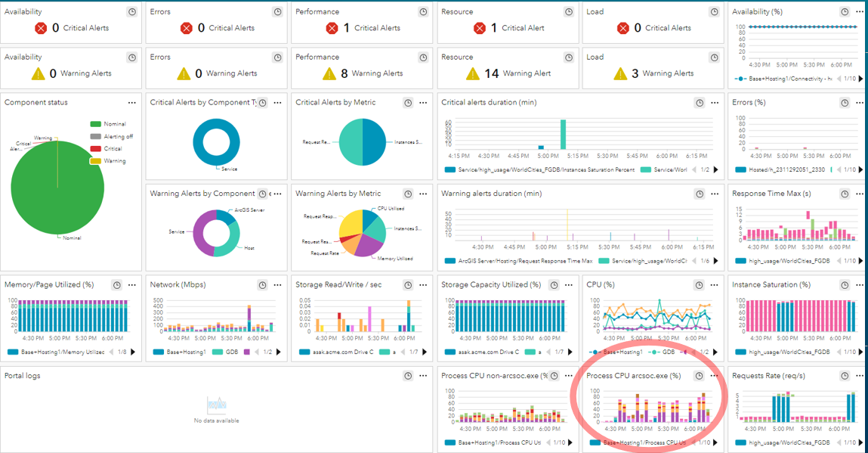Click next page arrow in Instance Saturation legend
Screen dimensions: 868x453
860,352
